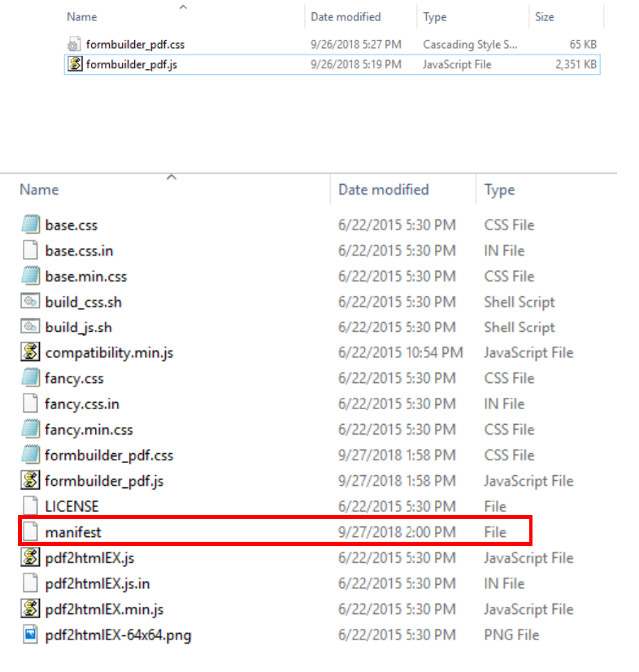
Task: Click JavaScript File type cell of compatibility.min.js
Action: [528, 353]
